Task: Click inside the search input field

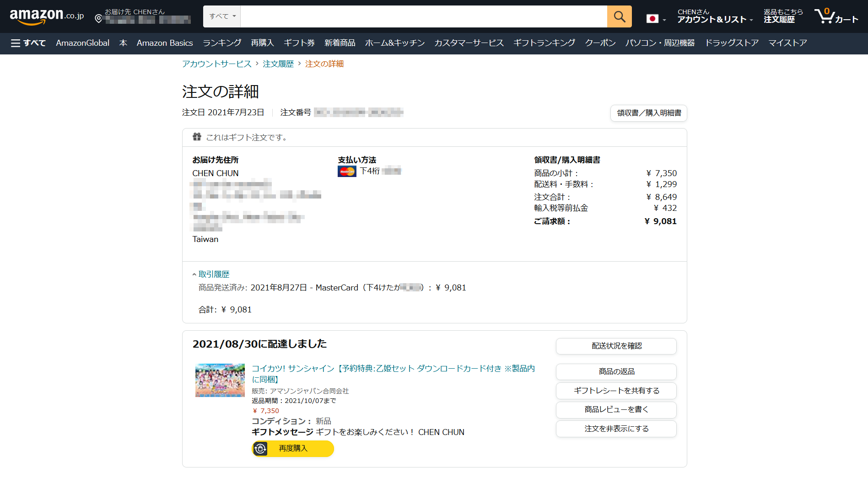Action: click(423, 16)
